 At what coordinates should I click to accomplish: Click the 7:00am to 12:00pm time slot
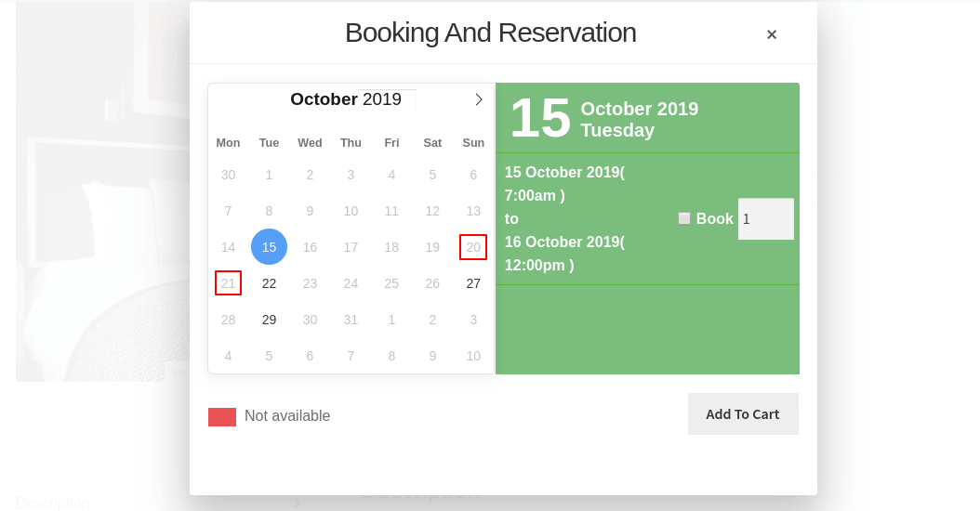(564, 218)
